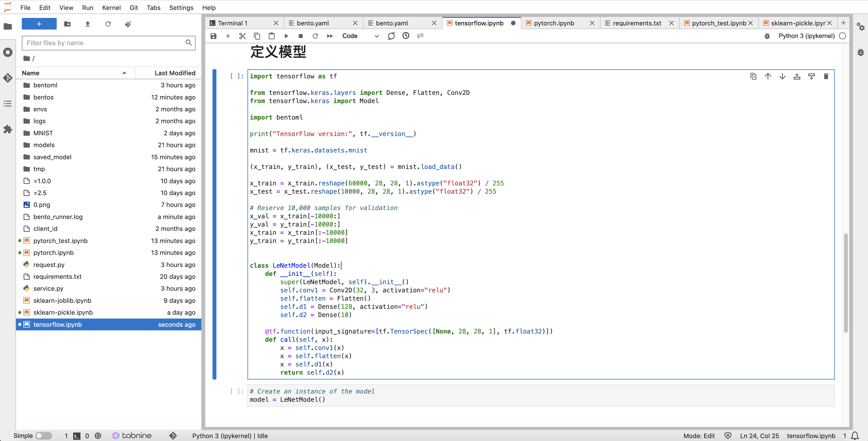This screenshot has height=441, width=868.
Task: Open the Extension Manager puzzle icon
Action: 8,129
